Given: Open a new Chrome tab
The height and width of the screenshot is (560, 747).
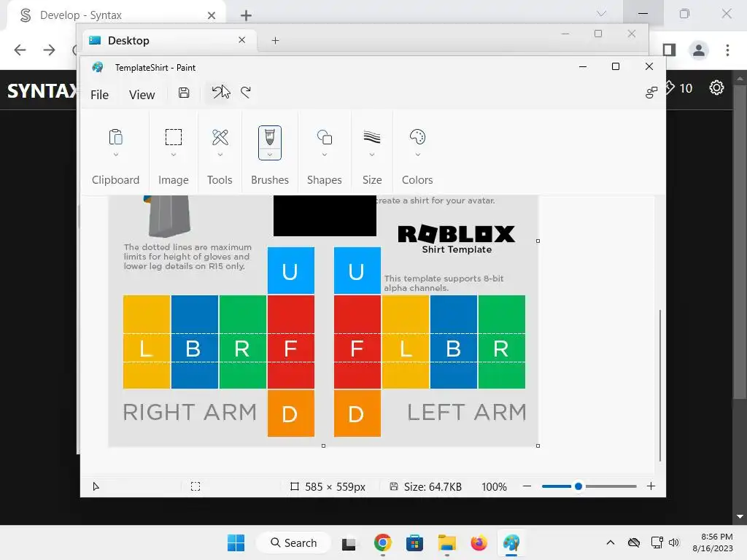Looking at the screenshot, I should pos(246,15).
